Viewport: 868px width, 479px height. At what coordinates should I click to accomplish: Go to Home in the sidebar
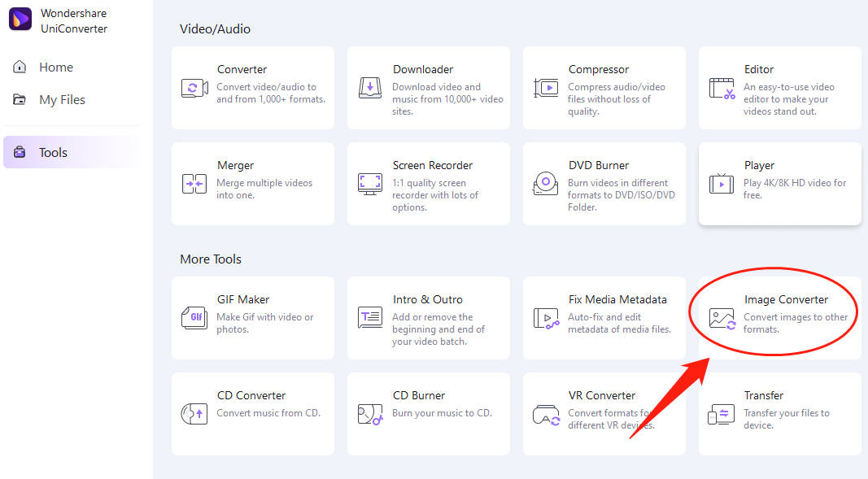pyautogui.click(x=55, y=67)
